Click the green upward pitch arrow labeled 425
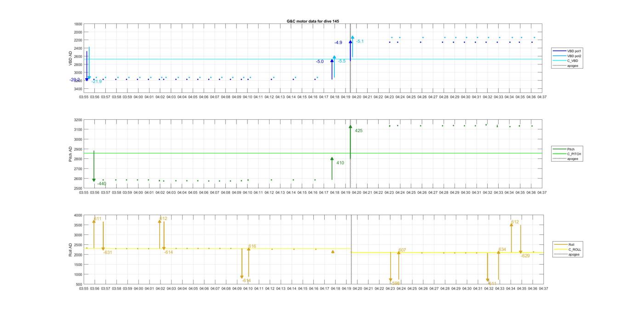This screenshot has width=644, height=319. tap(351, 141)
